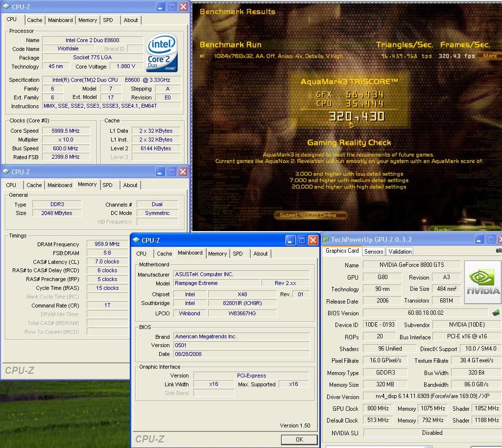Click the Core Speed value 5999.5 MHz
Image resolution: width=502 pixels, height=448 pixels.
[x=66, y=131]
